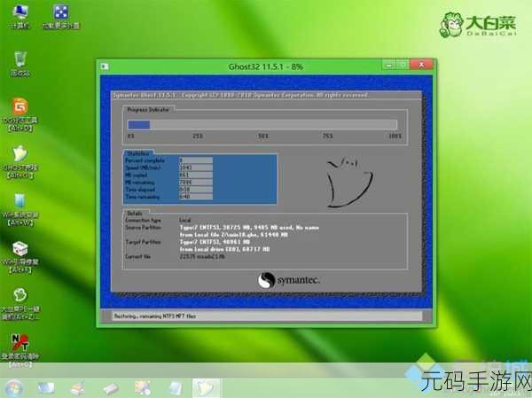Screen dimensions: 532x398
Task: Open the blue dotted icon beside Computer
Action: pos(61,17)
